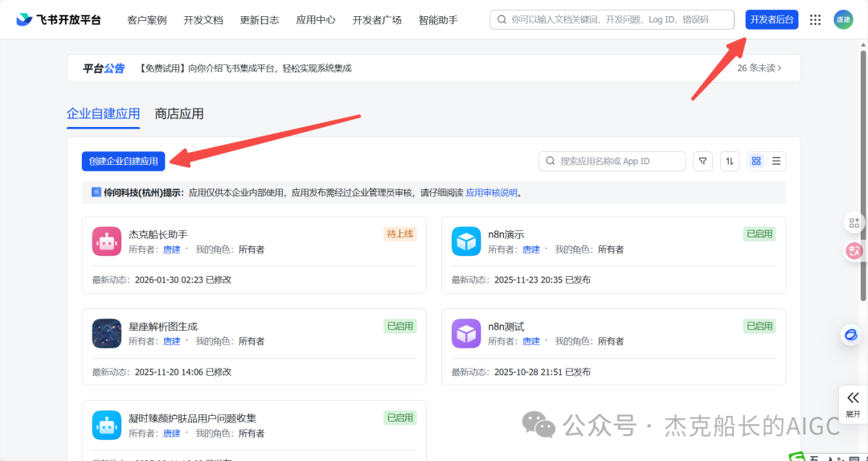Open the 应用审核说明 link
The height and width of the screenshot is (461, 868).
492,193
